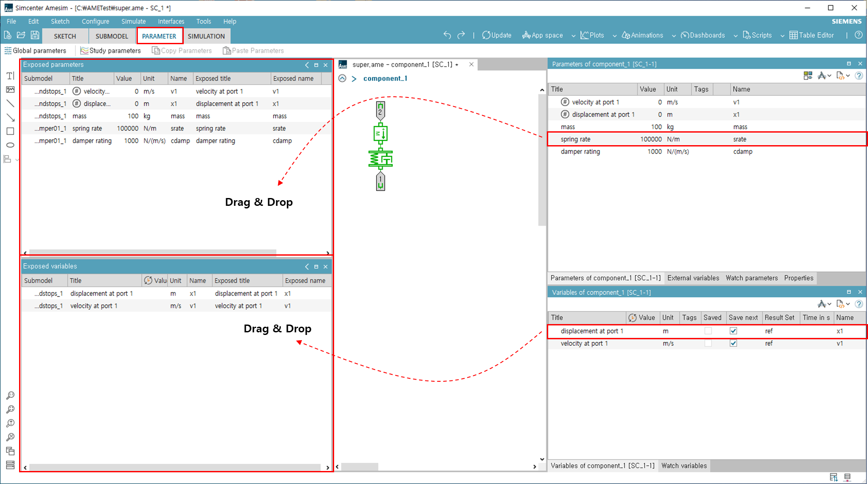
Task: Select damper rating row in Exposed parameters
Action: (x=176, y=141)
